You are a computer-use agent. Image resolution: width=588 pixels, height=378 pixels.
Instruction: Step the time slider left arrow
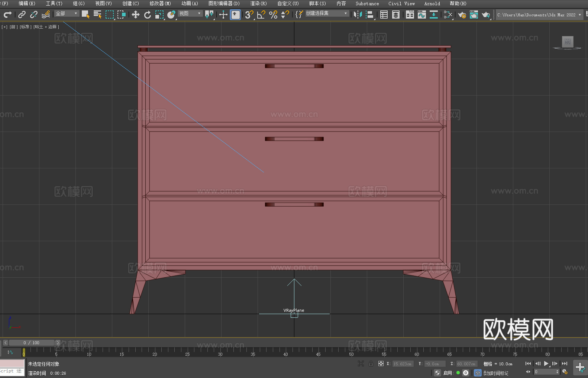5,343
